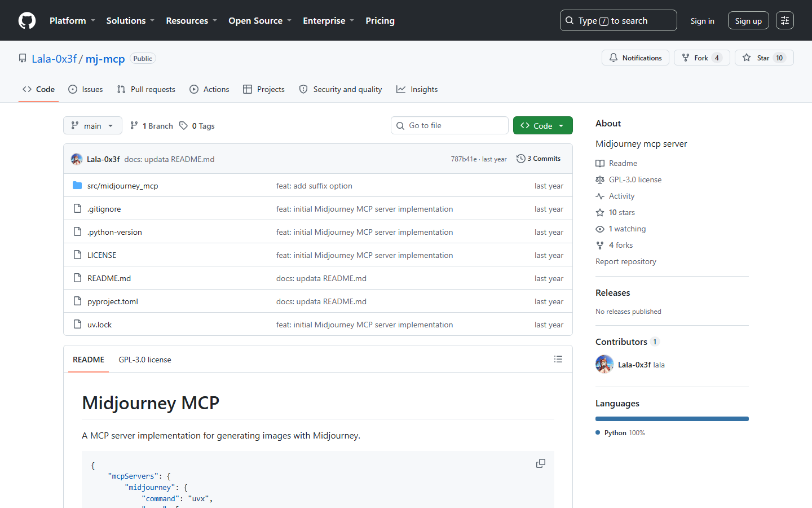The width and height of the screenshot is (812, 508).
Task: Open commit hash 787b41e
Action: 464,159
